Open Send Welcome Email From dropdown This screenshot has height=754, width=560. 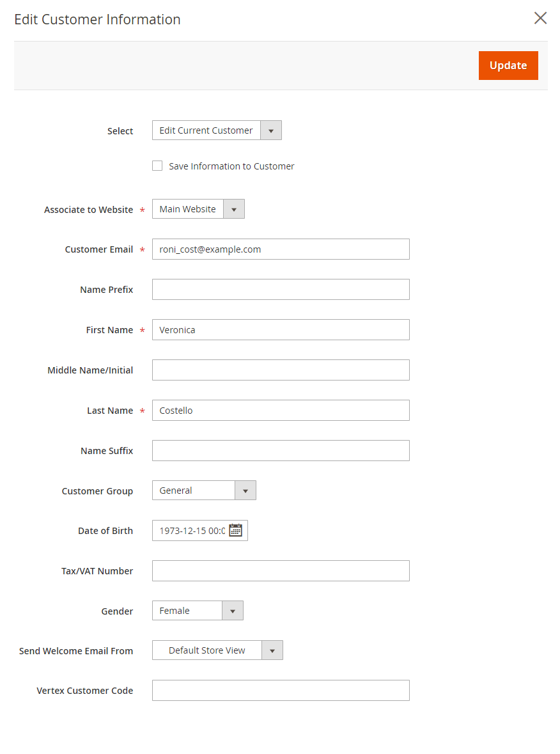click(217, 650)
